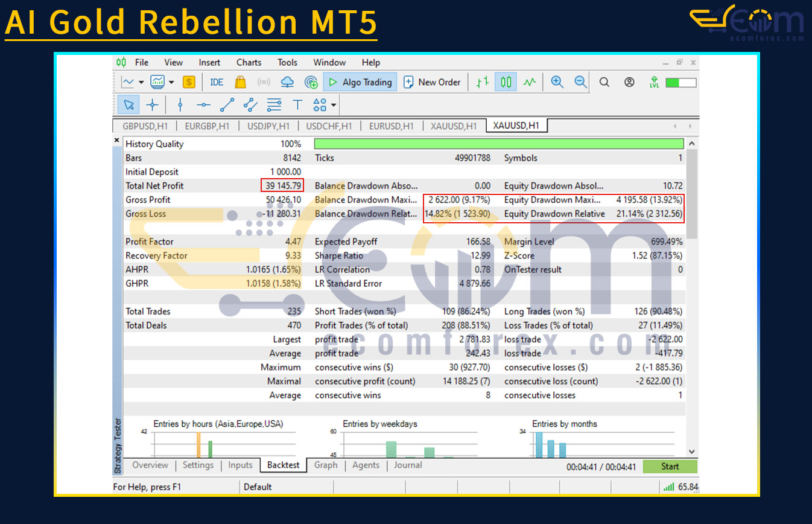This screenshot has height=524, width=812.
Task: Click the New Order button
Action: tap(432, 82)
